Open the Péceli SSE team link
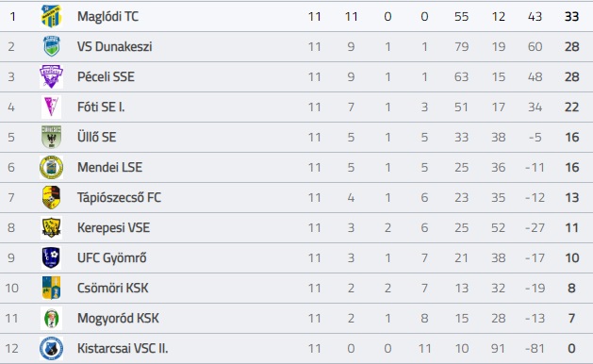This screenshot has width=593, height=364. (106, 76)
